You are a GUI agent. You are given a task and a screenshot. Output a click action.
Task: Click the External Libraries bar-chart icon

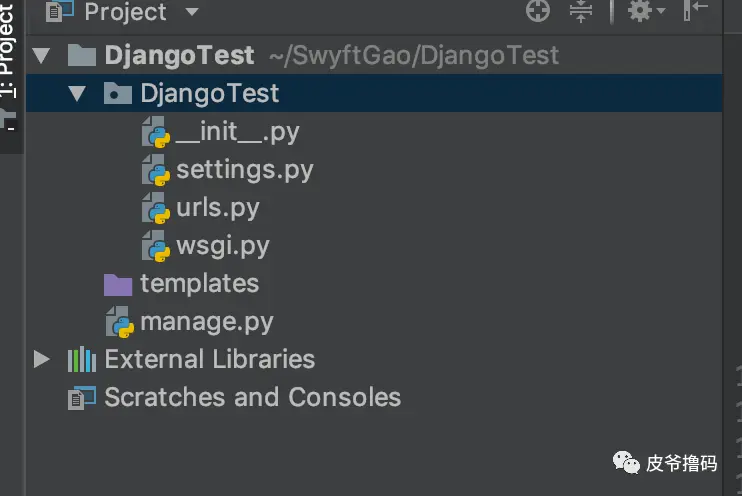click(x=81, y=359)
